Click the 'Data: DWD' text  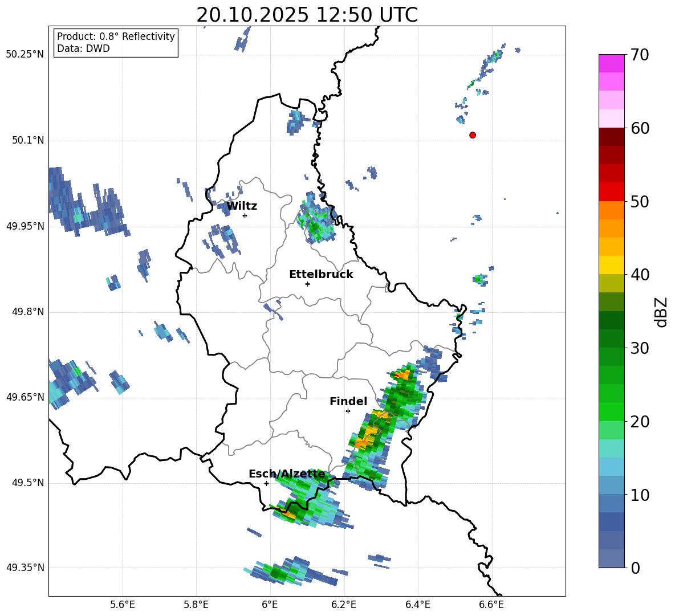(x=83, y=48)
